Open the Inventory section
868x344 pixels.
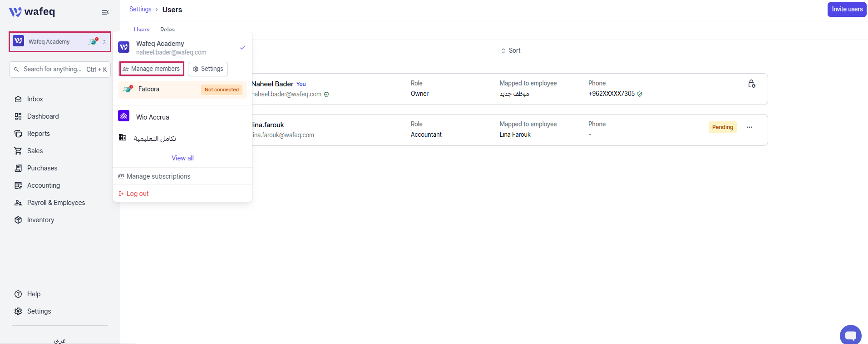coord(40,220)
